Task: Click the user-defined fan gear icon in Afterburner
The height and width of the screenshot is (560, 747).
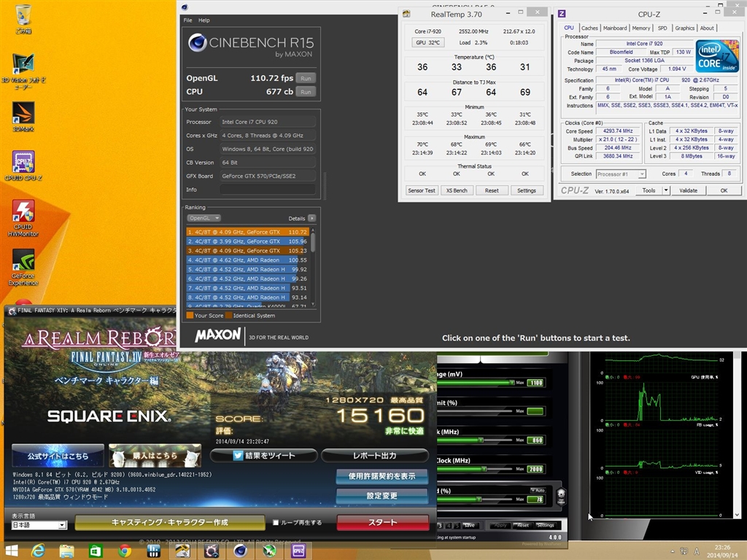Action: coord(561,495)
